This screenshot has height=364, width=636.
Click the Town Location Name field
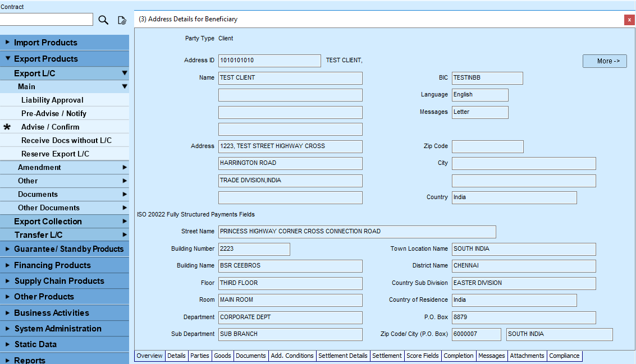[524, 249]
